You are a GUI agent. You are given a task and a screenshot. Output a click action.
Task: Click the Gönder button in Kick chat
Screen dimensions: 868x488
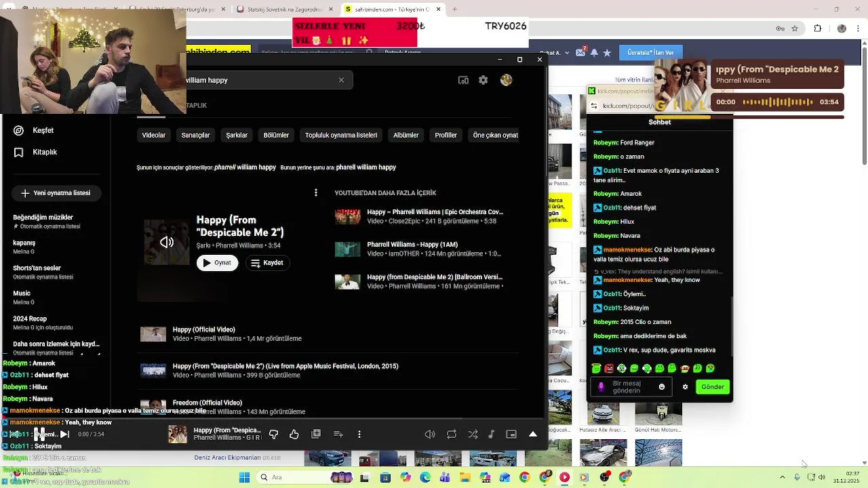(713, 387)
